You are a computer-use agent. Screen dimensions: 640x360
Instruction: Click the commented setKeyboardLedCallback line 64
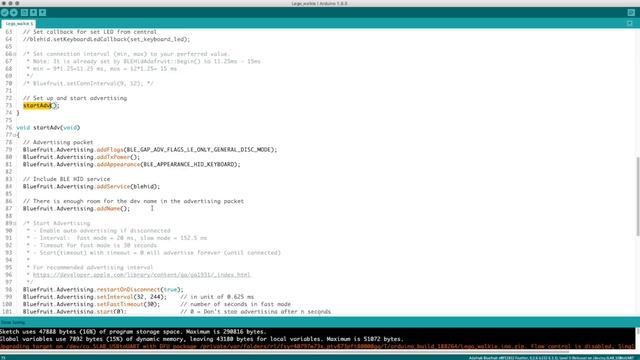click(x=107, y=39)
